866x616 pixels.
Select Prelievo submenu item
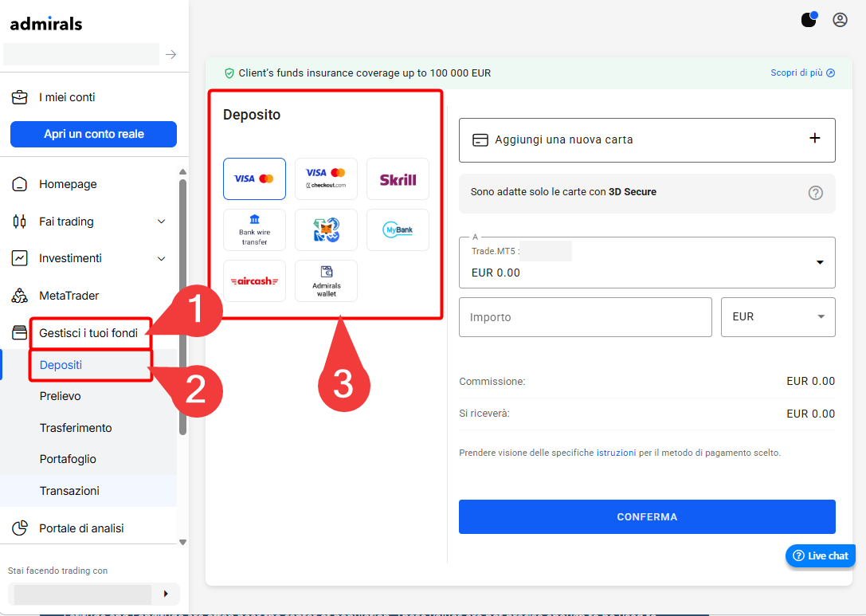61,396
